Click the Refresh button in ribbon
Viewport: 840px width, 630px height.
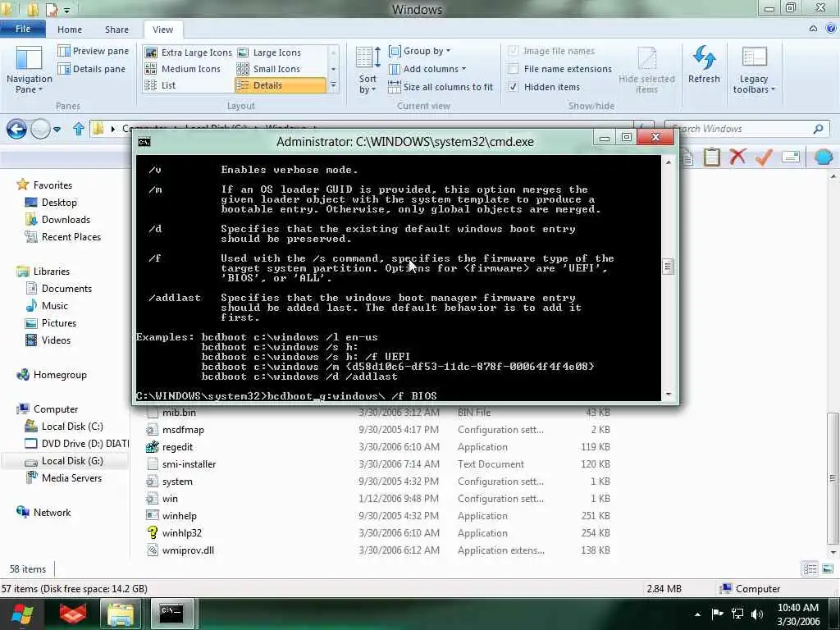pyautogui.click(x=704, y=65)
